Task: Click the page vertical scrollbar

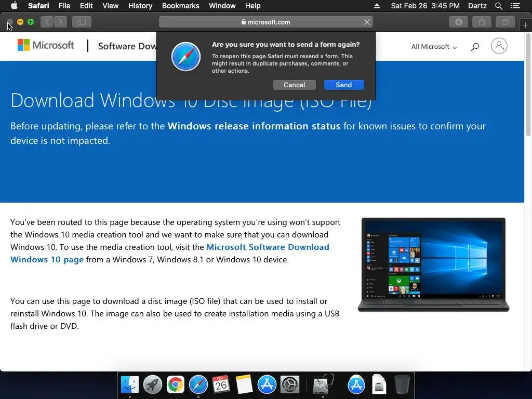Action: 528,86
